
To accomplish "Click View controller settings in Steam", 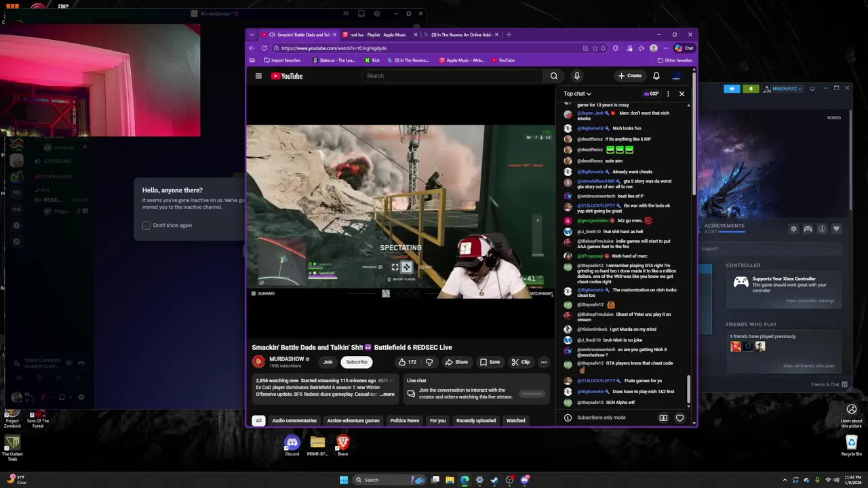I will (810, 301).
